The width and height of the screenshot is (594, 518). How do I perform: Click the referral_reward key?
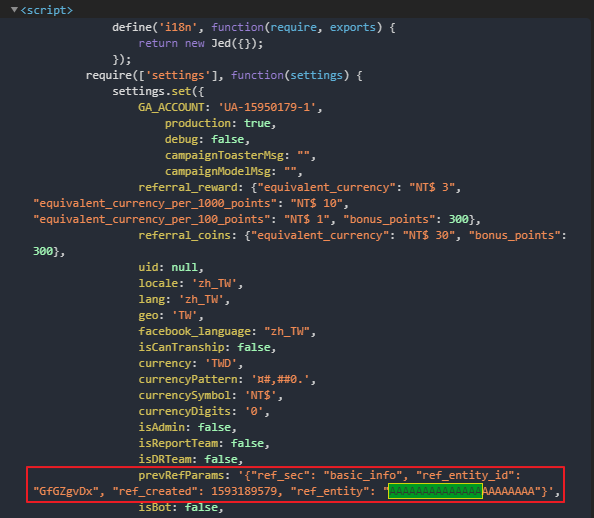point(188,187)
